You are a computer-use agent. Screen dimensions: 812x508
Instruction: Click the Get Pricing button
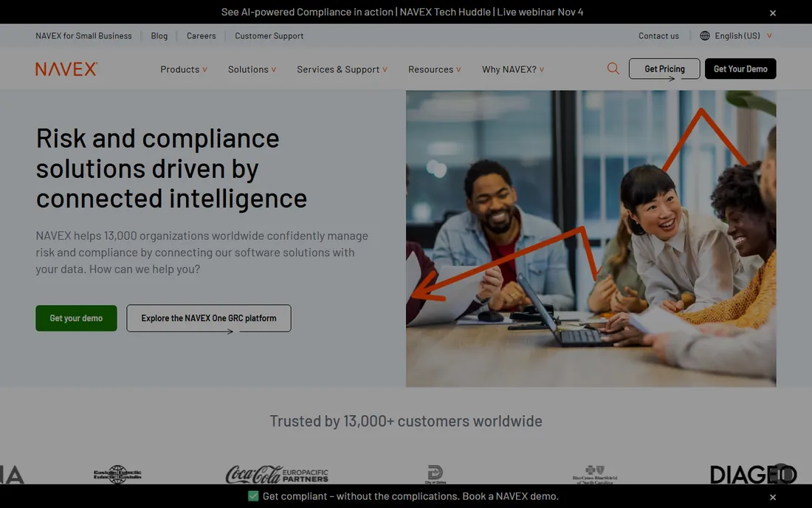[x=664, y=69]
